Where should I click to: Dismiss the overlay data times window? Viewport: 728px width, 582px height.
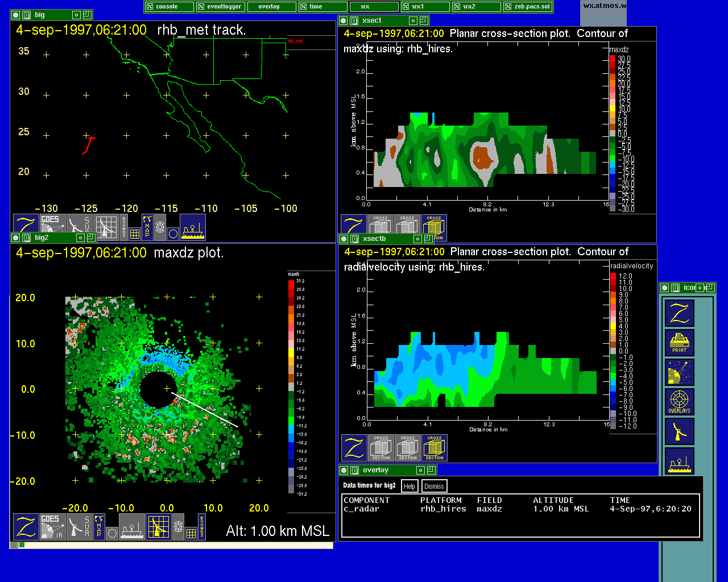click(x=434, y=487)
